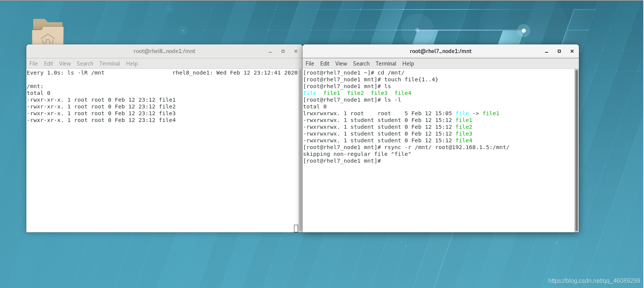This screenshot has height=288, width=644.
Task: Open Edit menu in rhel8_node1 terminal
Action: [x=49, y=64]
